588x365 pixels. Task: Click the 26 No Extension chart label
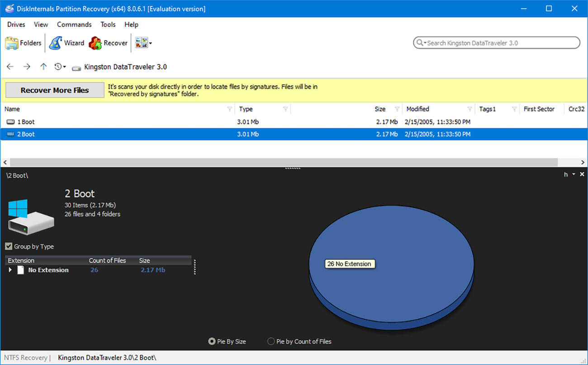point(350,264)
